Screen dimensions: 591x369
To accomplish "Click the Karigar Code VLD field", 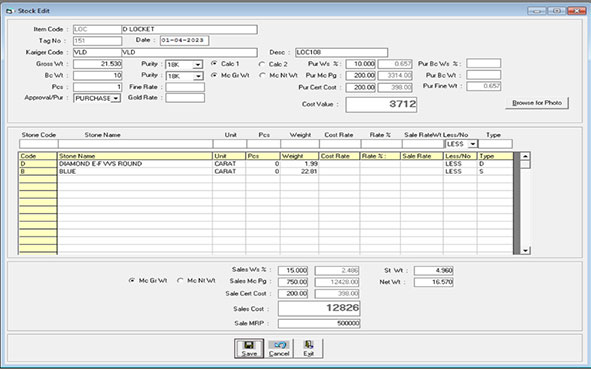I will pyautogui.click(x=97, y=52).
